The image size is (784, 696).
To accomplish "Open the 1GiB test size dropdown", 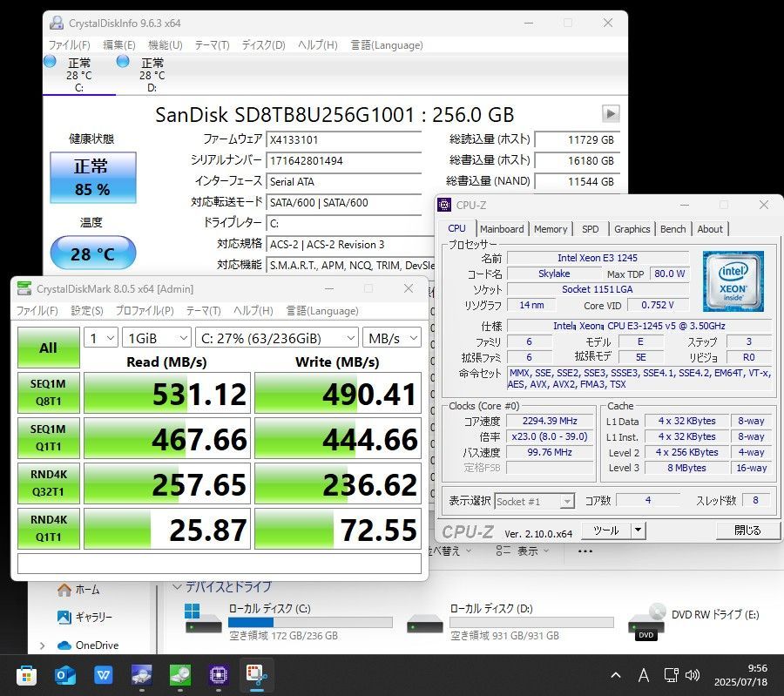I will click(x=157, y=338).
